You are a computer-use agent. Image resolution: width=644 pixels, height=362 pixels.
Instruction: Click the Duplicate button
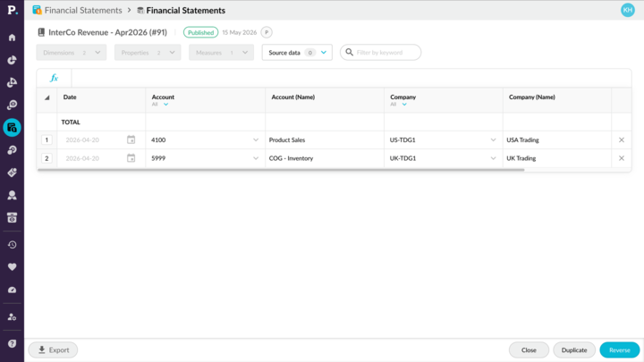pos(573,350)
